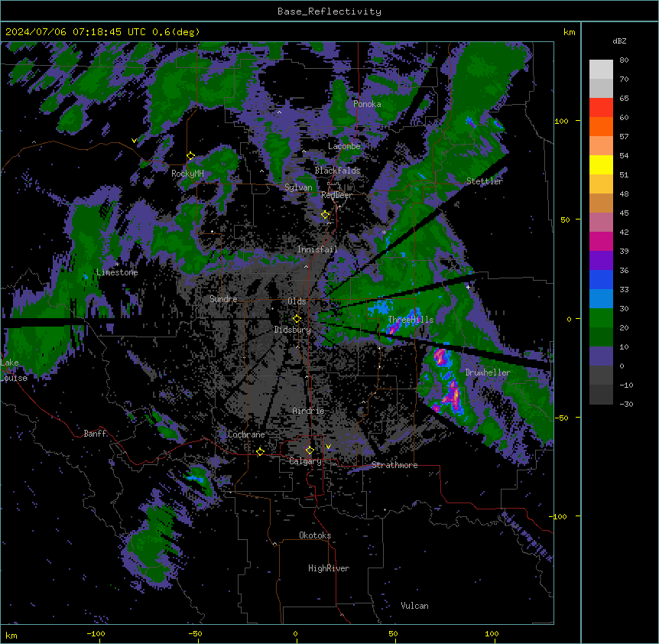The image size is (659, 644).
Task: Select the red 60-65 dBZ legend swatch
Action: (x=601, y=108)
